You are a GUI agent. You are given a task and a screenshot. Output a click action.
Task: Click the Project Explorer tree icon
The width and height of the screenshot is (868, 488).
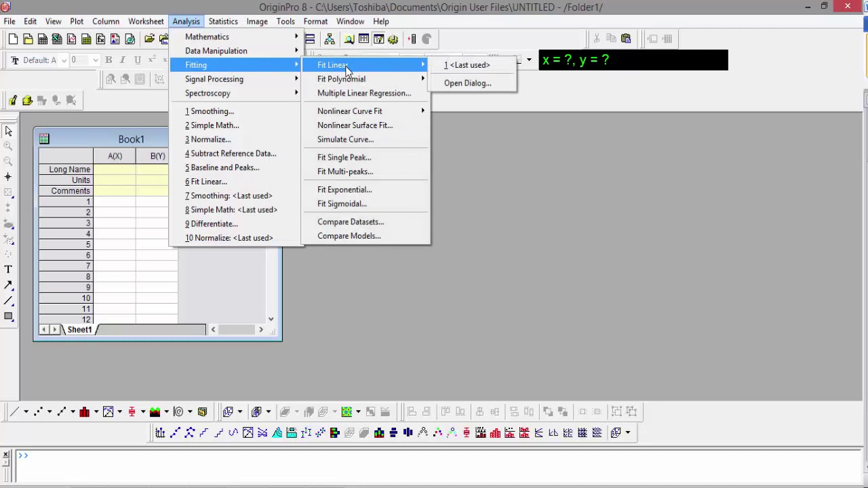tap(330, 39)
